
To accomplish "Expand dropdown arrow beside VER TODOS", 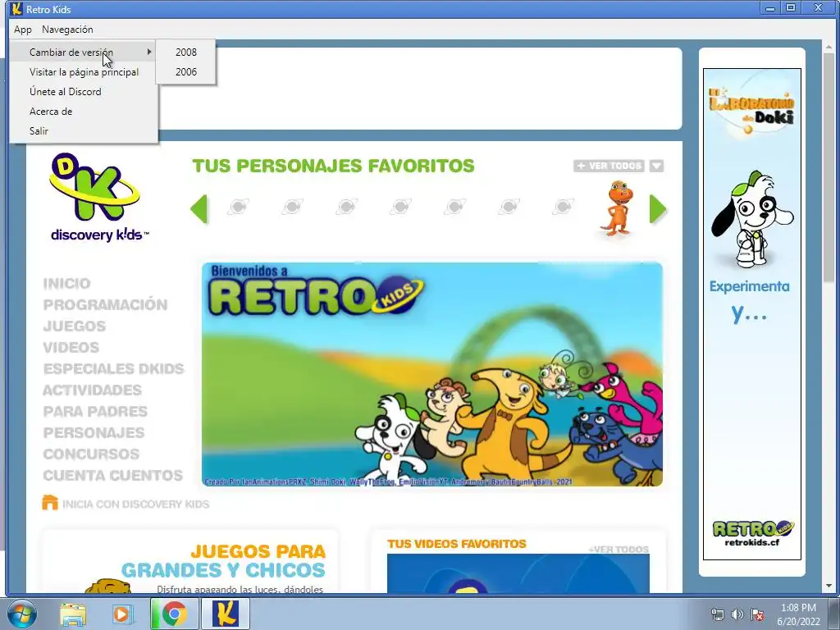I will click(x=657, y=166).
